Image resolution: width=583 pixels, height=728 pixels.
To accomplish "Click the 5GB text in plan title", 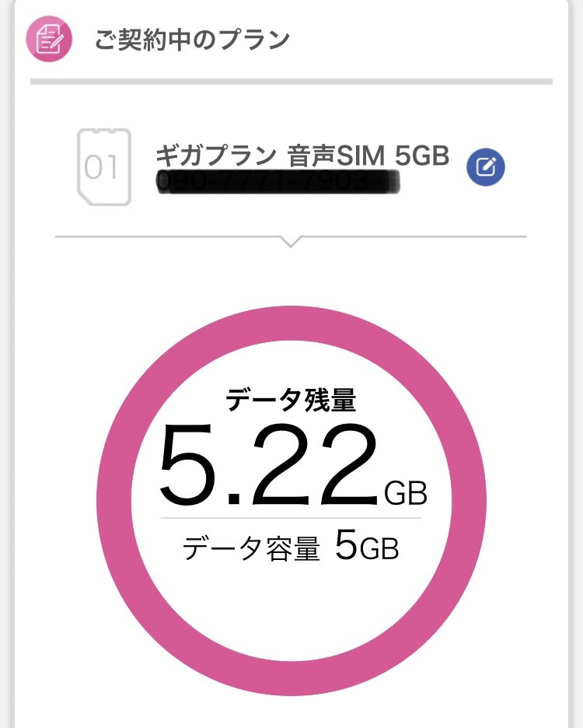I will [x=422, y=156].
